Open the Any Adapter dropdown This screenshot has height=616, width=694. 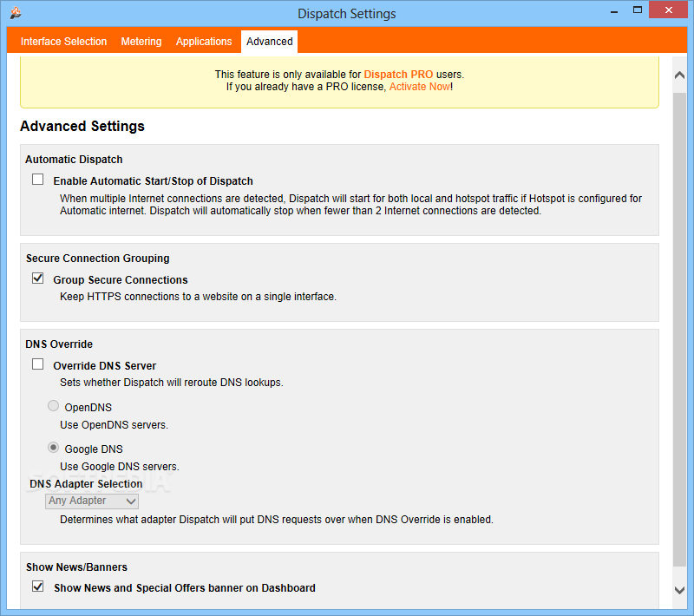[x=92, y=501]
